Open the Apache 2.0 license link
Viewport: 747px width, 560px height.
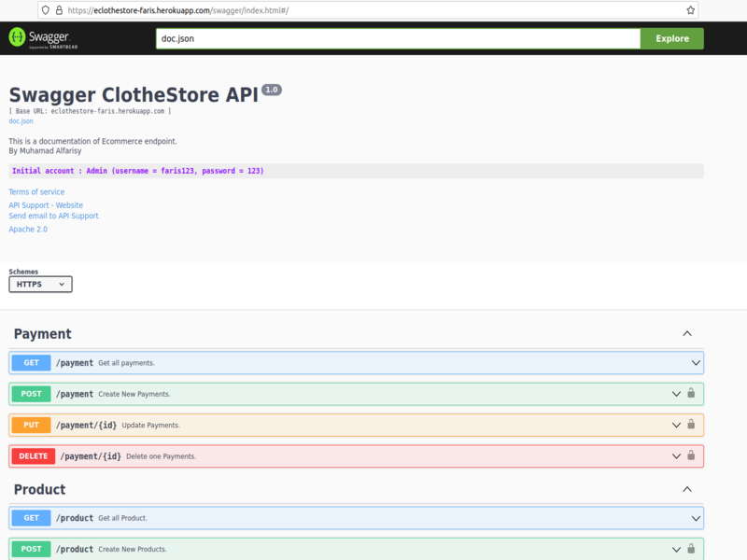point(28,229)
